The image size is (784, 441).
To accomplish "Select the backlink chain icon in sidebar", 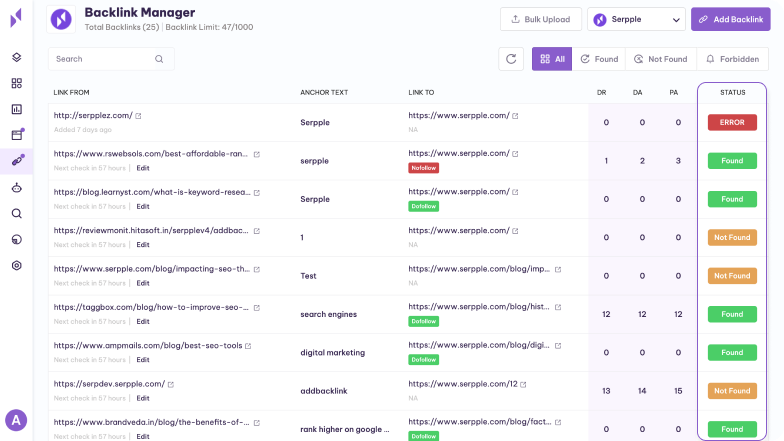I will tap(17, 161).
